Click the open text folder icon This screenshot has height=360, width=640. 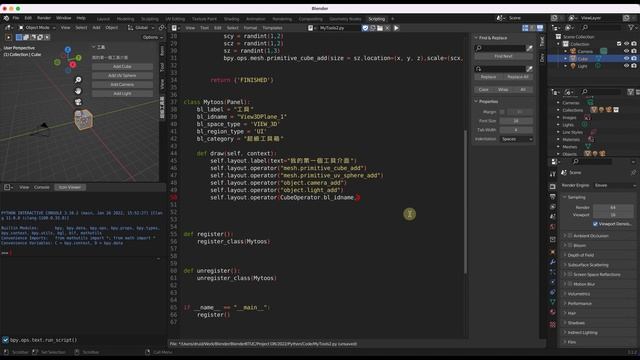[x=380, y=28]
